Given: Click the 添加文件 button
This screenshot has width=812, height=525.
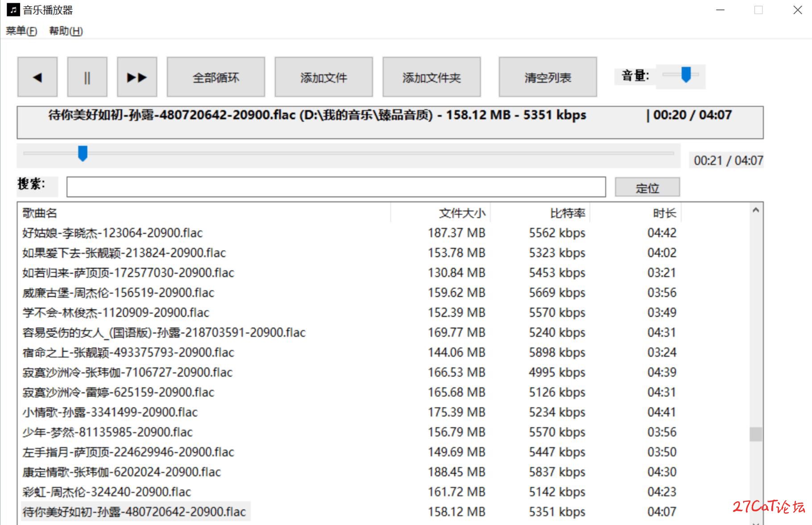Looking at the screenshot, I should tap(323, 77).
